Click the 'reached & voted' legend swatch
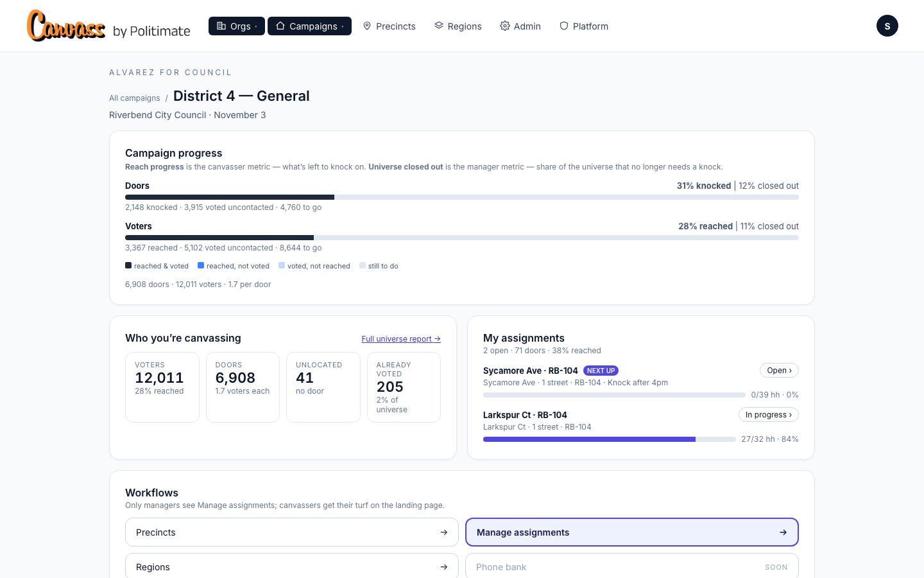924x578 pixels. tap(128, 265)
